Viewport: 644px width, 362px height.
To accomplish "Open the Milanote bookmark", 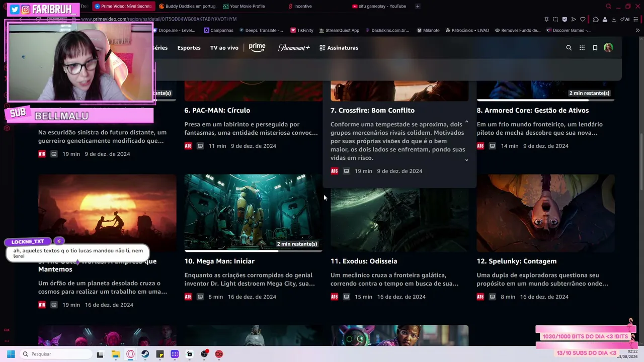I will click(x=428, y=30).
